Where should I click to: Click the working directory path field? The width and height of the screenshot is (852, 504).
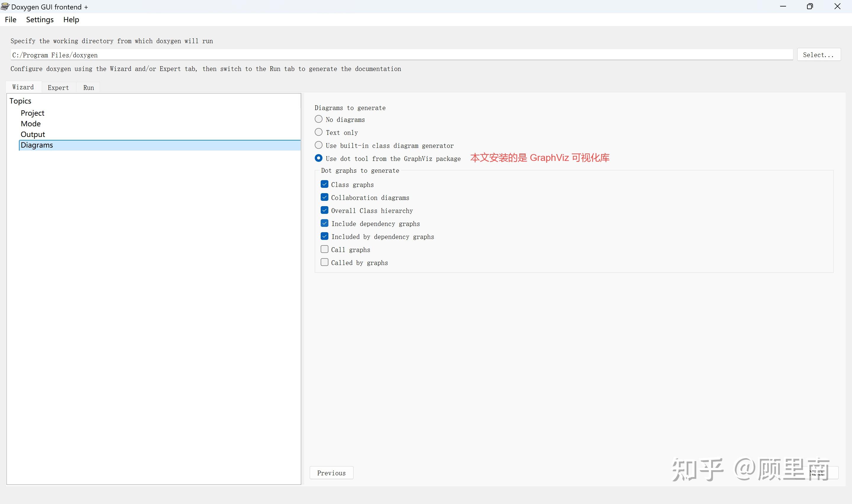[x=401, y=55]
